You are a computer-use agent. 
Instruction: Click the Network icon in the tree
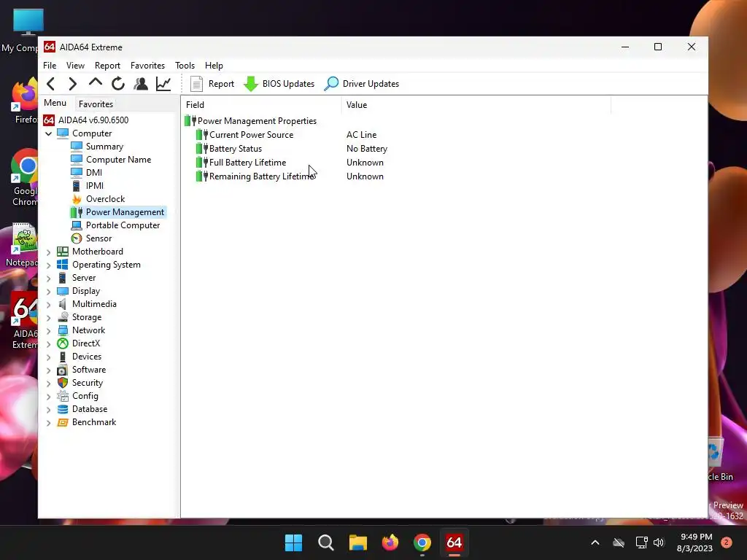(63, 330)
